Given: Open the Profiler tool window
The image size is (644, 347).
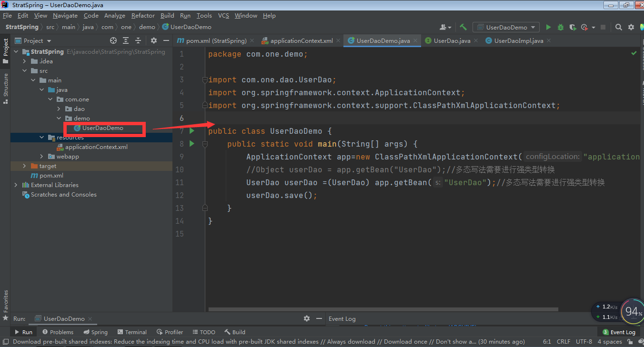Looking at the screenshot, I should [x=170, y=332].
